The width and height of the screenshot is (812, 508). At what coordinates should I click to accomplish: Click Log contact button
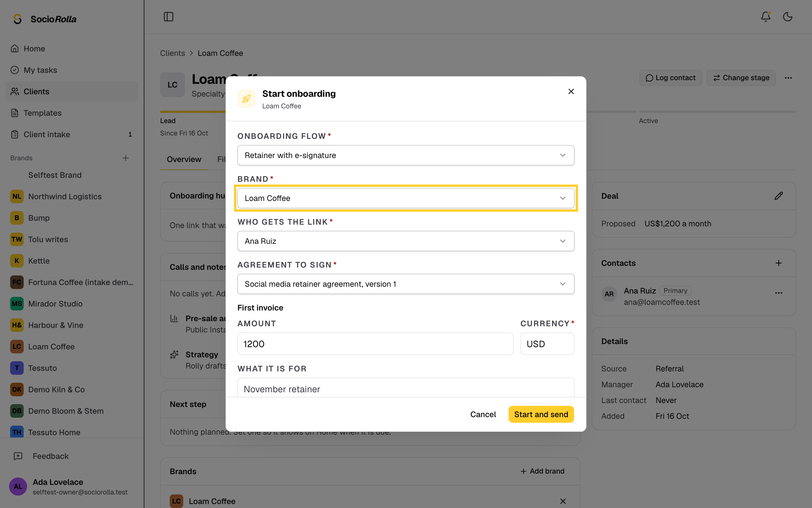coord(670,78)
